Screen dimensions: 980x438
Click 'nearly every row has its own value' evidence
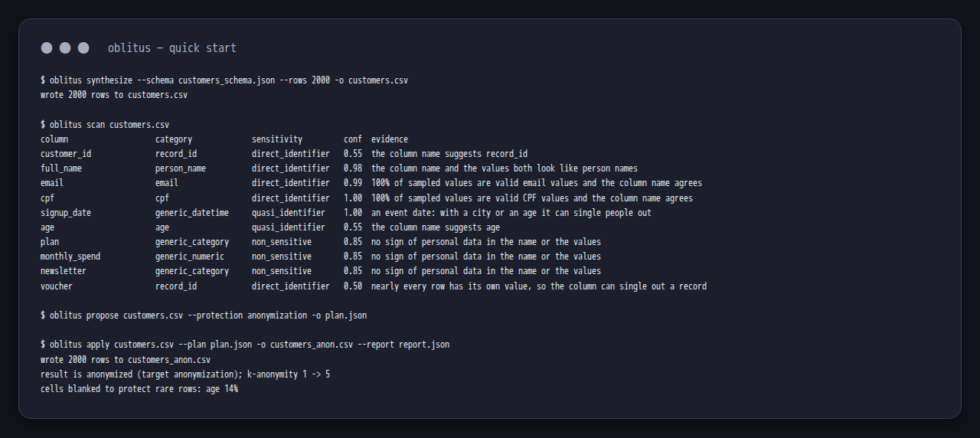539,286
